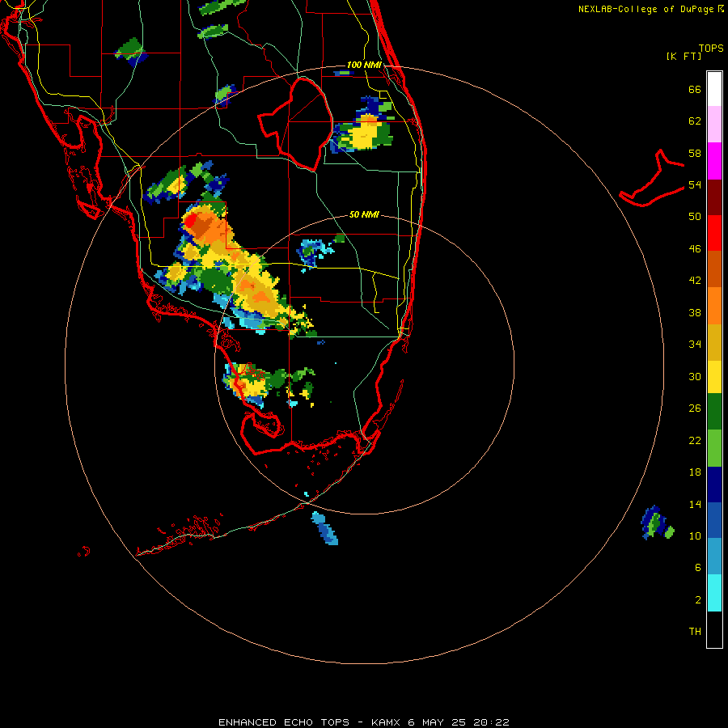Click the red island outline east of Florida
This screenshot has width=728, height=728.
click(652, 179)
